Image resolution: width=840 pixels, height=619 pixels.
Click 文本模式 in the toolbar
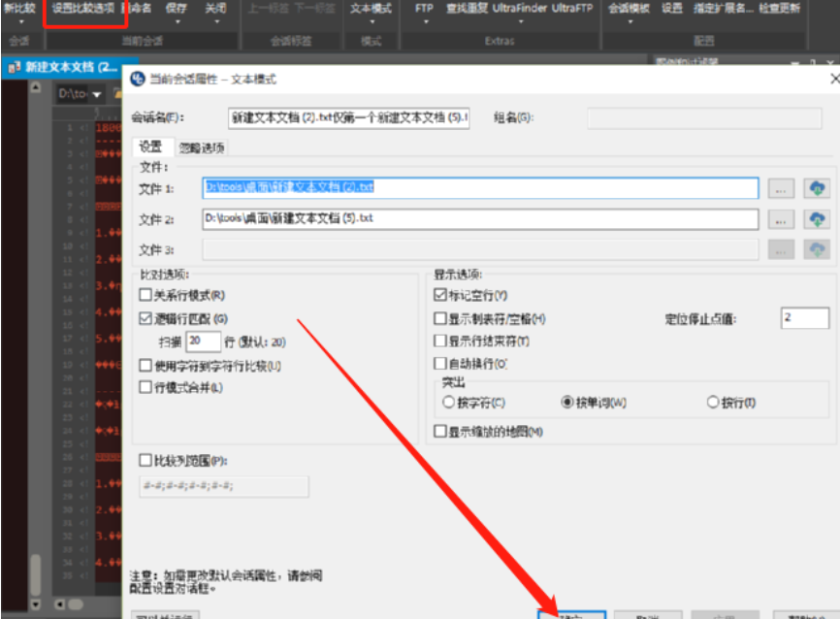click(371, 8)
